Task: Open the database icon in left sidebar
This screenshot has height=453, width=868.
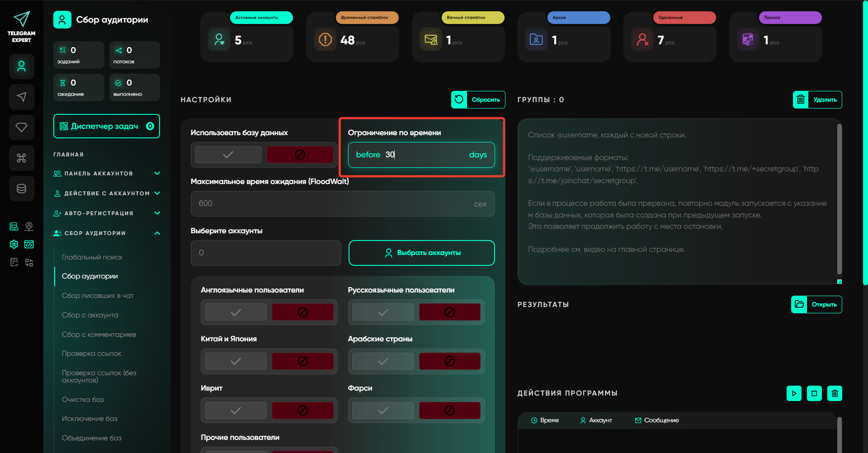Action: (21, 189)
